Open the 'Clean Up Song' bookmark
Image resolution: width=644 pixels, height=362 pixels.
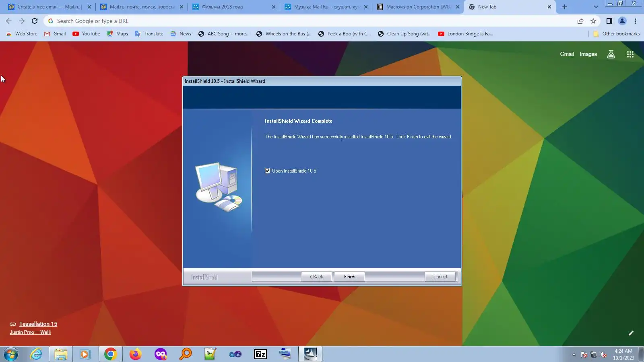(405, 34)
